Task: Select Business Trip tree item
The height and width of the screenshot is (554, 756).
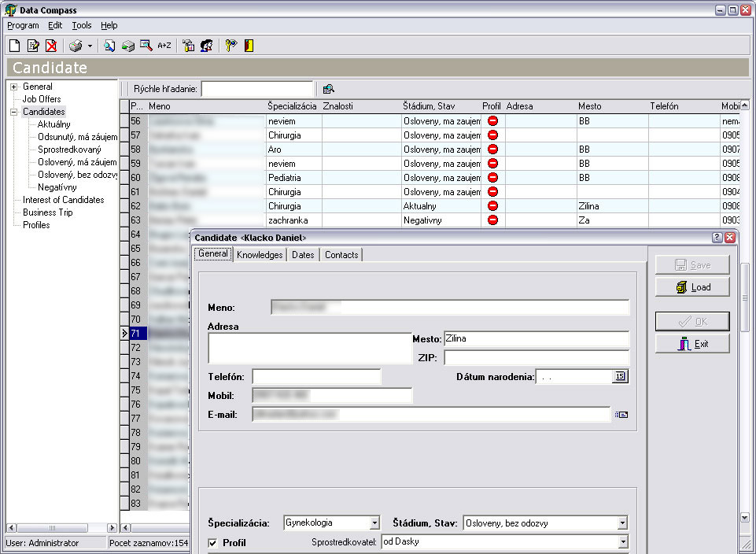Action: coord(48,212)
